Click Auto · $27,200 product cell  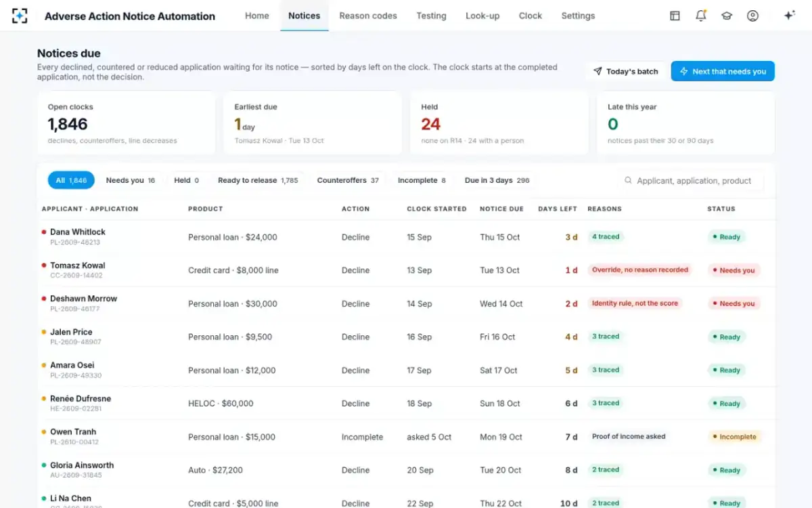(215, 470)
